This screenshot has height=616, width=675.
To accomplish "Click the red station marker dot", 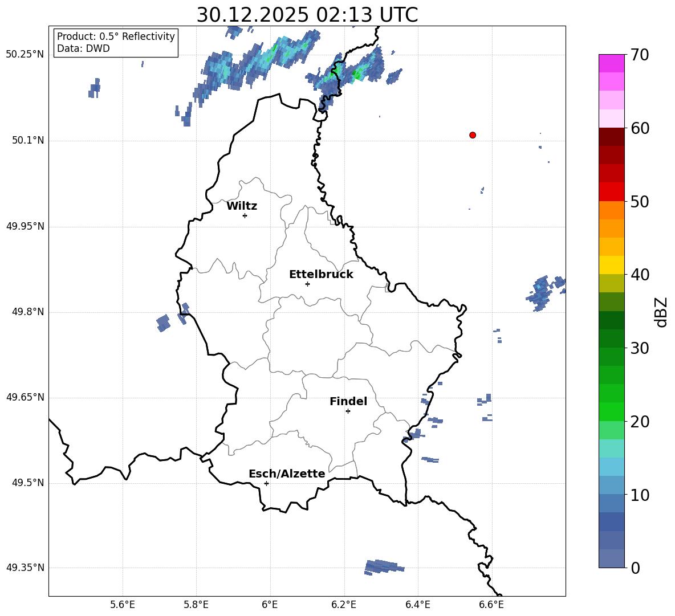I will pos(473,135).
